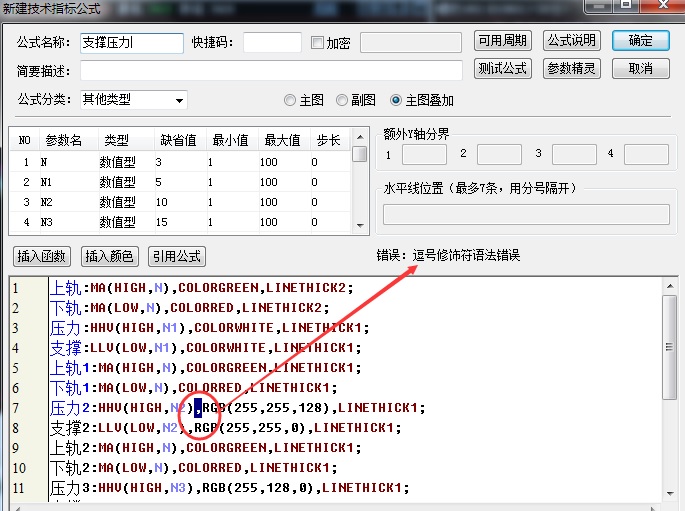
Task: Click the 公式名称 input field
Action: [132, 43]
